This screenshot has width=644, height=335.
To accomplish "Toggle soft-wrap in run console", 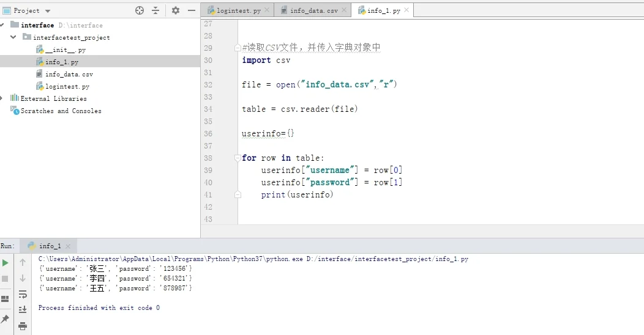I will pos(23,295).
